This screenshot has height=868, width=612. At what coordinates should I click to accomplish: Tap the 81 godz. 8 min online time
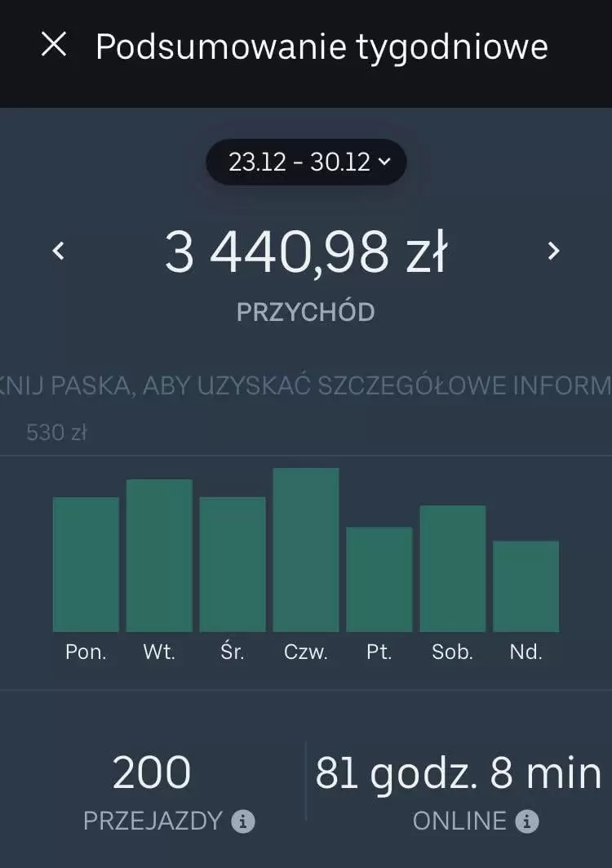[459, 773]
